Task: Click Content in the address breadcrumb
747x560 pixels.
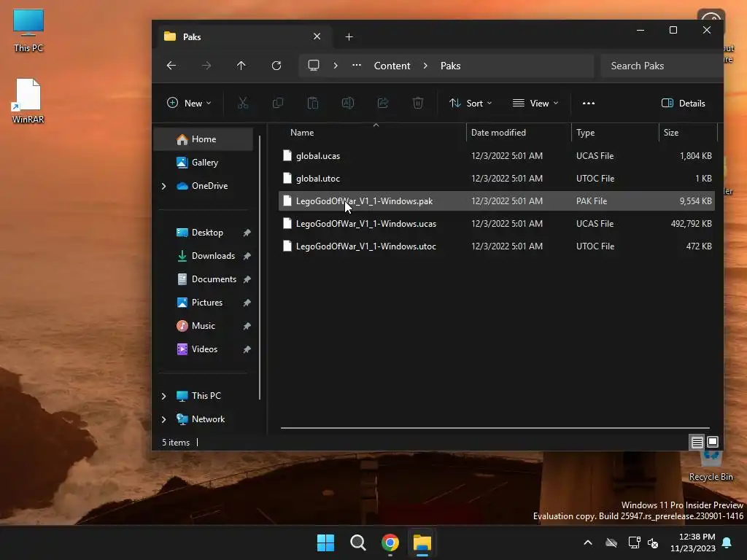Action: pyautogui.click(x=392, y=66)
